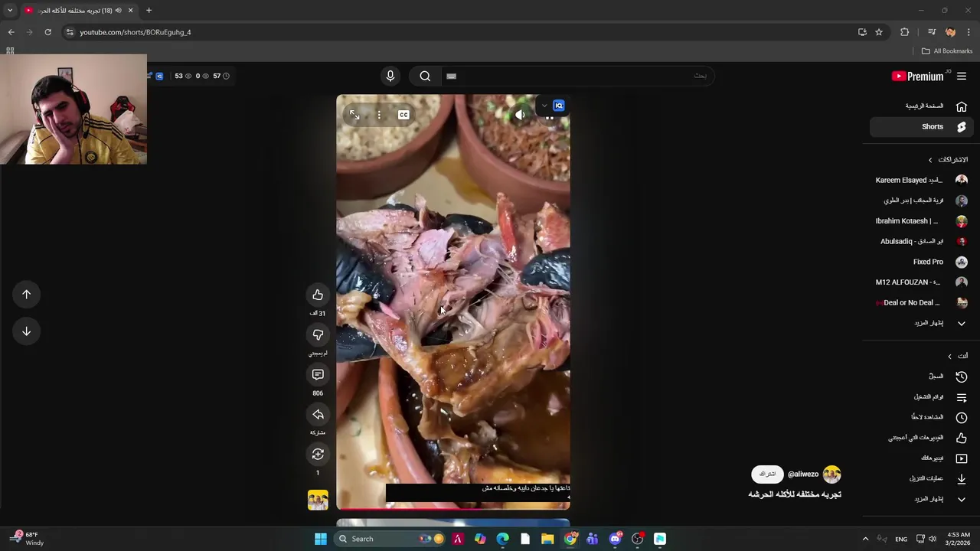Open playlists sidebar item
The height and width of the screenshot is (551, 980).
(921, 397)
